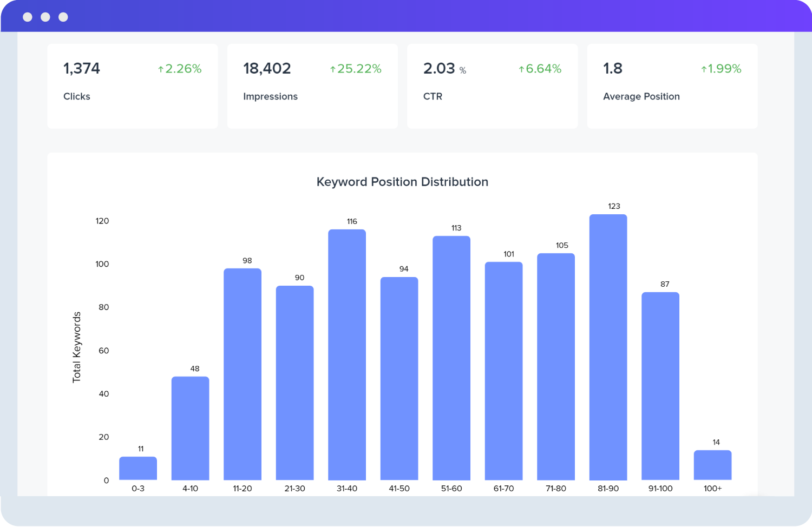Image resolution: width=812 pixels, height=527 pixels.
Task: Click the 1.99% change indicator
Action: tap(721, 69)
